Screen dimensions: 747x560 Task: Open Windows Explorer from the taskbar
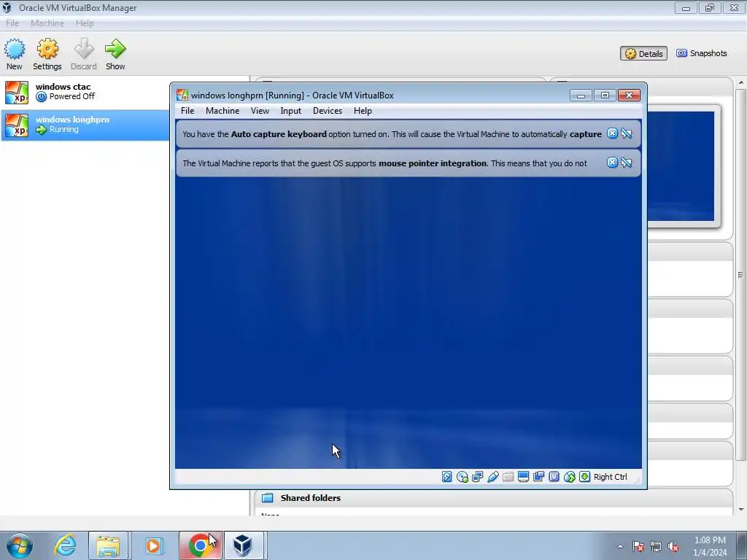click(108, 545)
